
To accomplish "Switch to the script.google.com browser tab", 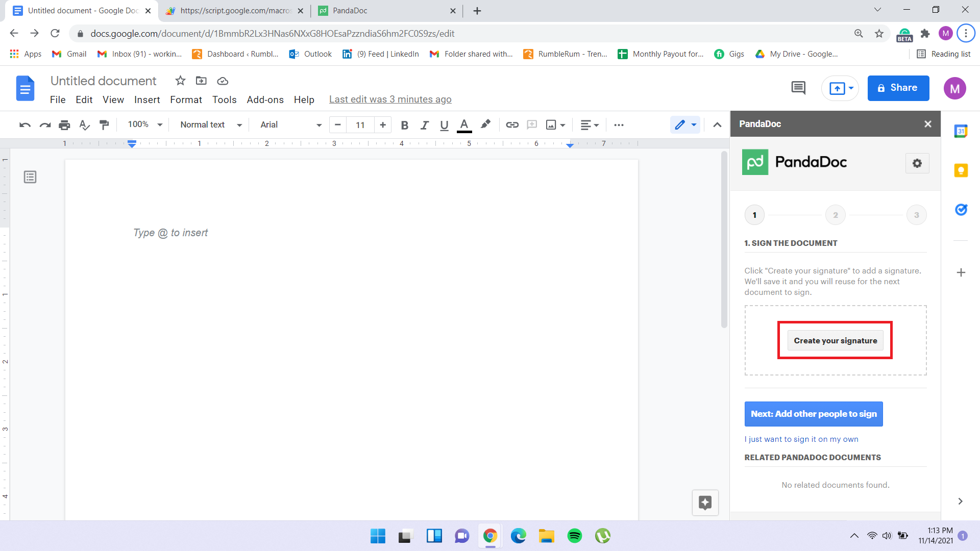I will coord(234,11).
